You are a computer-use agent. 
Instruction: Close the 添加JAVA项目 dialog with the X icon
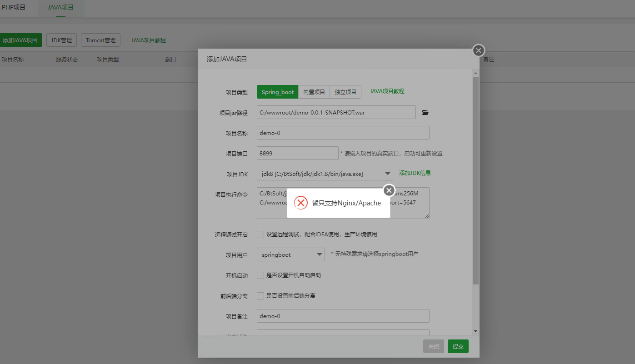478,50
